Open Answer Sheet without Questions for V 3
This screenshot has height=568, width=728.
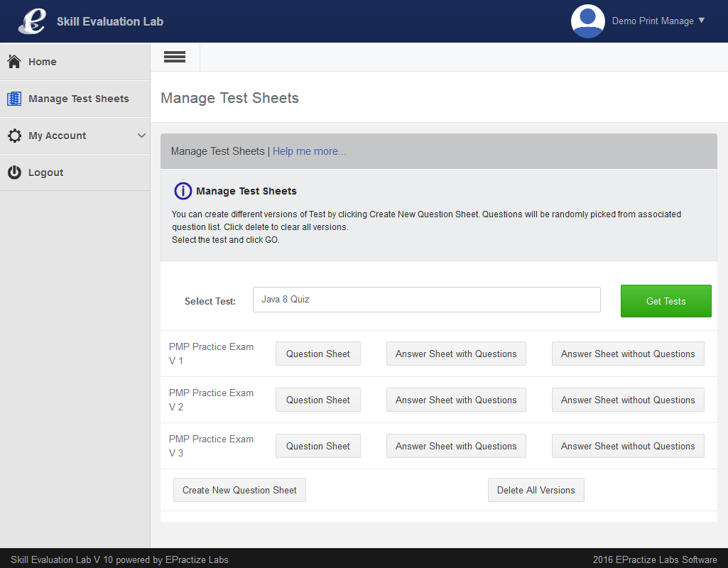point(628,446)
